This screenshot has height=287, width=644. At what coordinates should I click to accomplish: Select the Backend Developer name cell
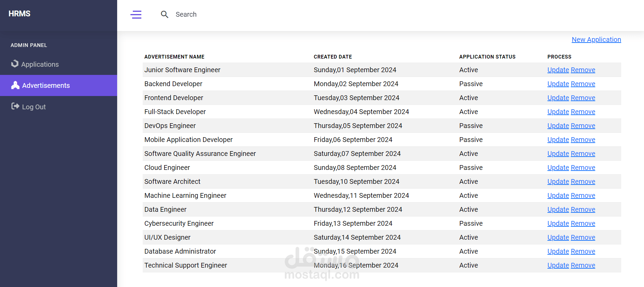[173, 84]
